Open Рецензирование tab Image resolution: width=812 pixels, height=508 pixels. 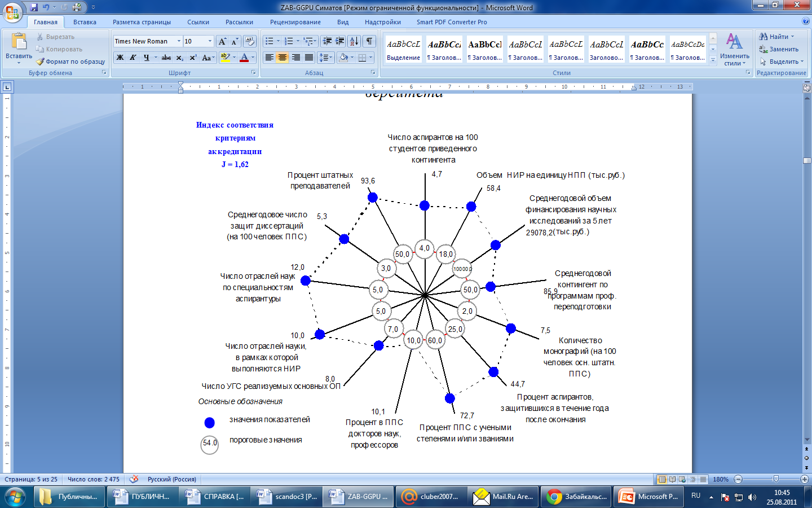pyautogui.click(x=295, y=22)
